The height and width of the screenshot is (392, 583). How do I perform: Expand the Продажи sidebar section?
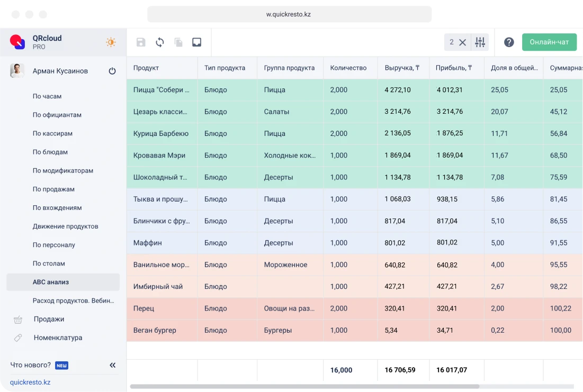tap(49, 319)
